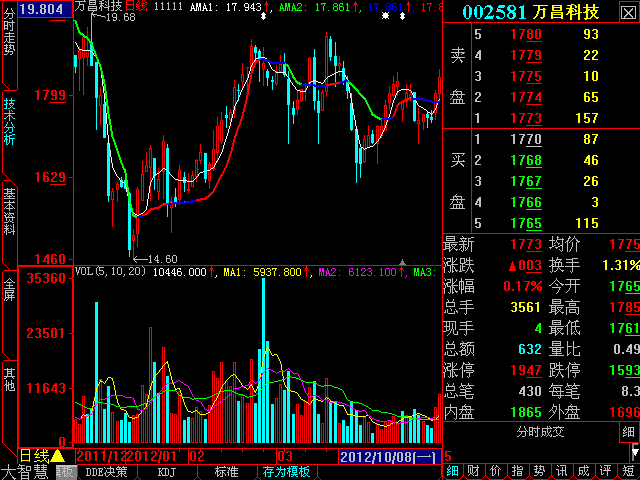Click the 2011/12 timeline label

point(102,456)
